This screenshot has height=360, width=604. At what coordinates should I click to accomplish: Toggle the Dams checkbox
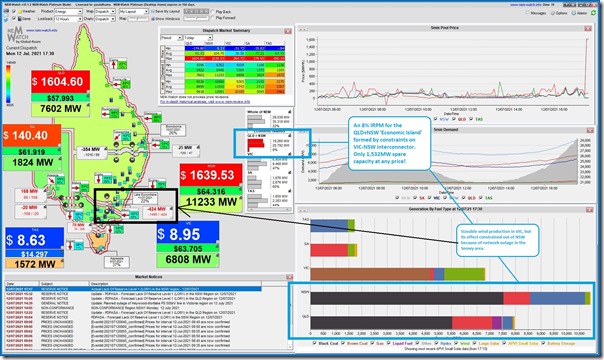[14, 18]
